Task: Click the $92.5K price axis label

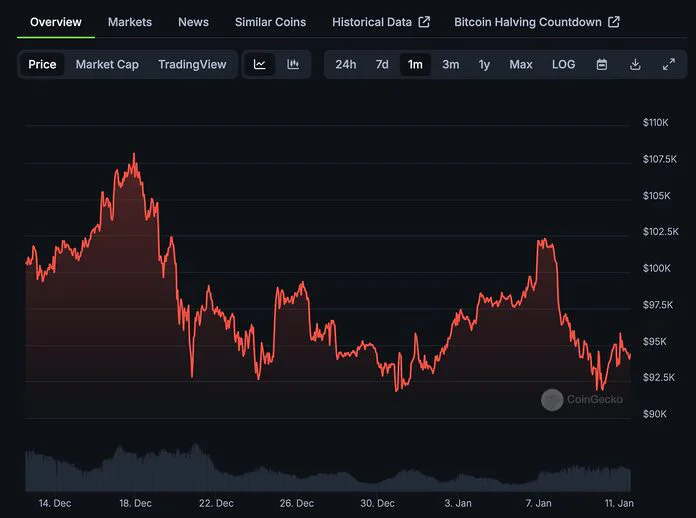Action: click(x=659, y=377)
